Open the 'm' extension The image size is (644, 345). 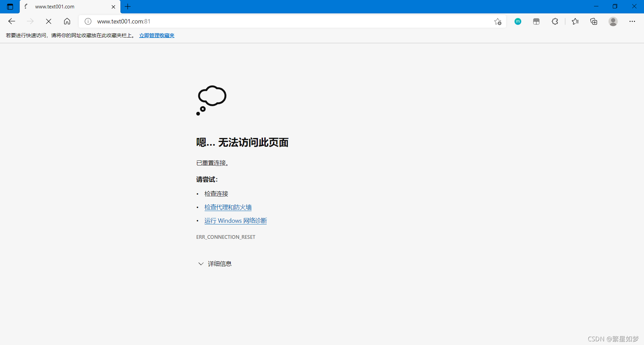pos(518,21)
